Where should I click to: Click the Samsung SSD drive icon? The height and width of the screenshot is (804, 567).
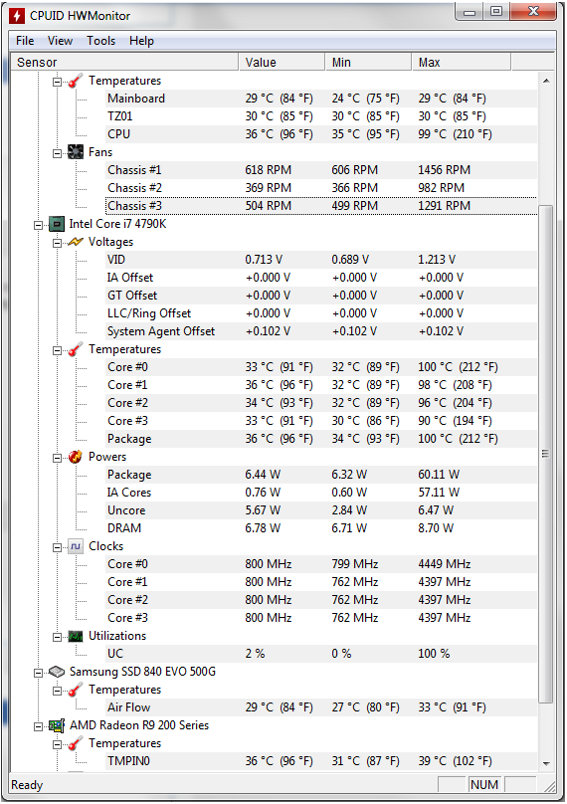coord(56,672)
